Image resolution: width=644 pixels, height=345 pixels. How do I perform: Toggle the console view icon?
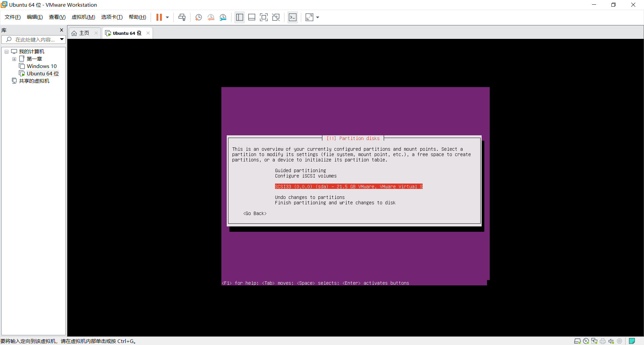(292, 17)
